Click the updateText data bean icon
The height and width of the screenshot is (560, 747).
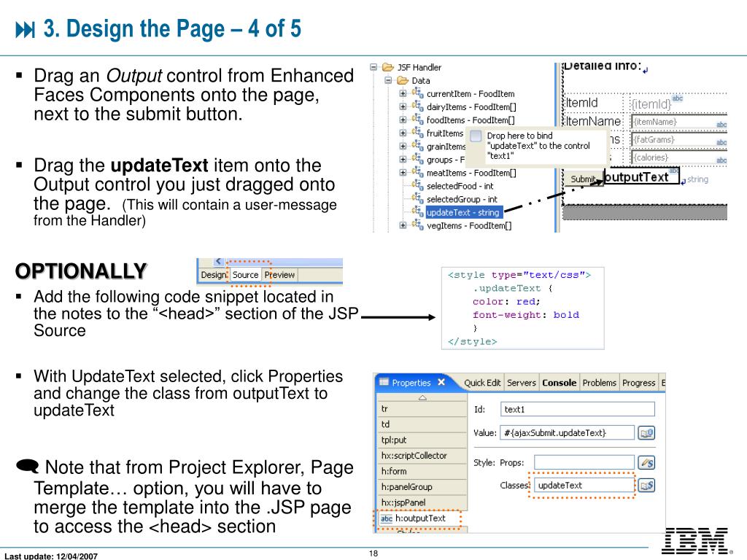418,211
